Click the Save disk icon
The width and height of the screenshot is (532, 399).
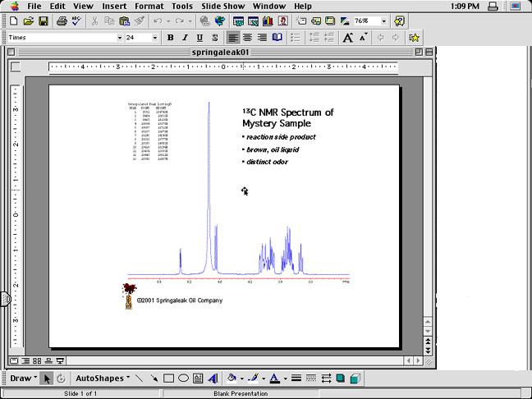pyautogui.click(x=44, y=21)
